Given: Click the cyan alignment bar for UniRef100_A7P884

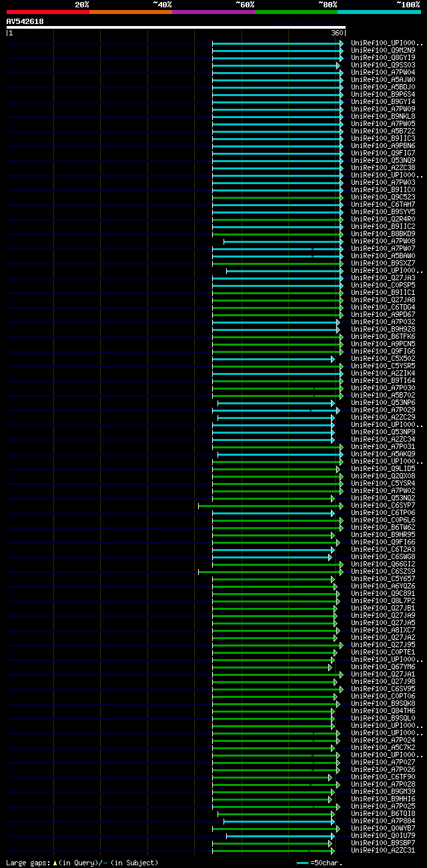Looking at the screenshot, I should (x=279, y=821).
